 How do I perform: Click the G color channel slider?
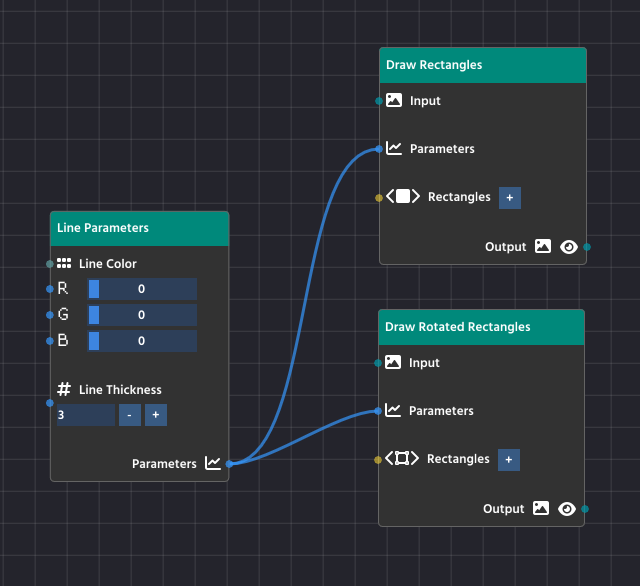142,315
